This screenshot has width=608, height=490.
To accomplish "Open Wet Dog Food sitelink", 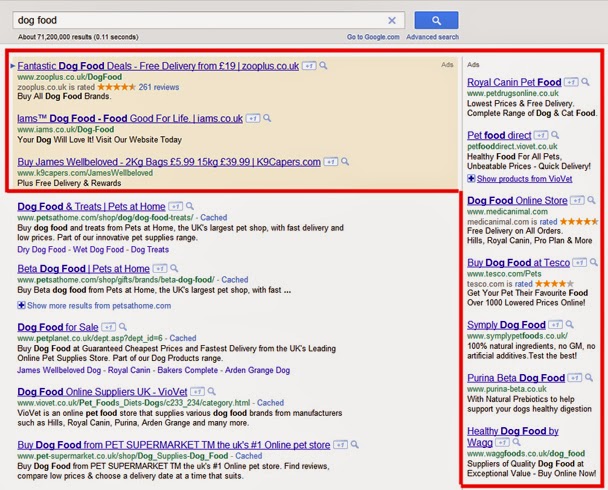I will [x=98, y=249].
